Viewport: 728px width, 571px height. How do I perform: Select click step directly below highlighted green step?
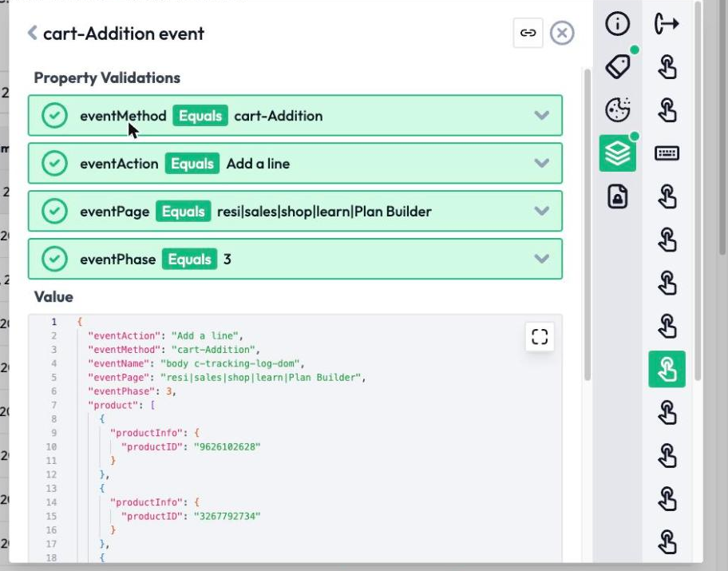point(667,412)
